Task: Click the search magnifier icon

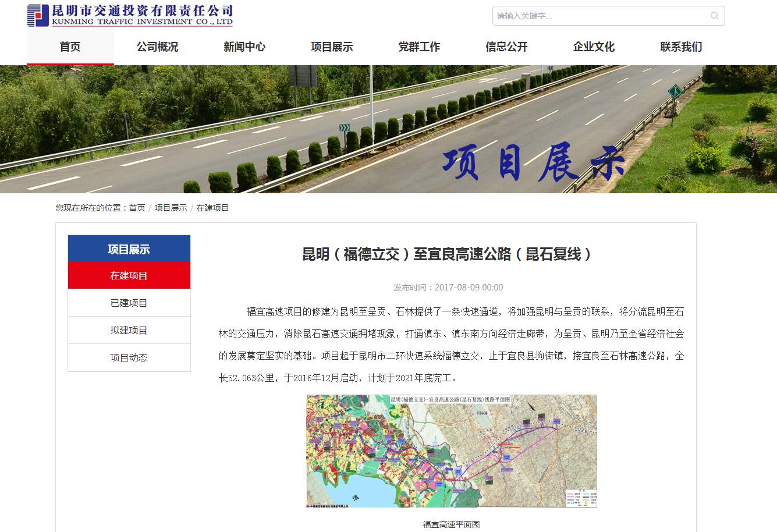Action: click(714, 16)
